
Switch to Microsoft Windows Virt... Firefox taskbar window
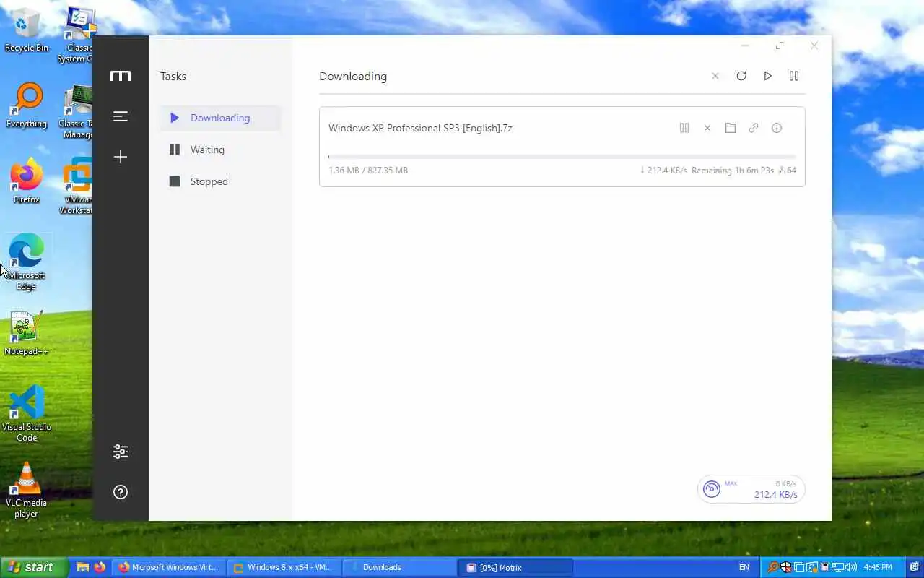click(x=168, y=567)
